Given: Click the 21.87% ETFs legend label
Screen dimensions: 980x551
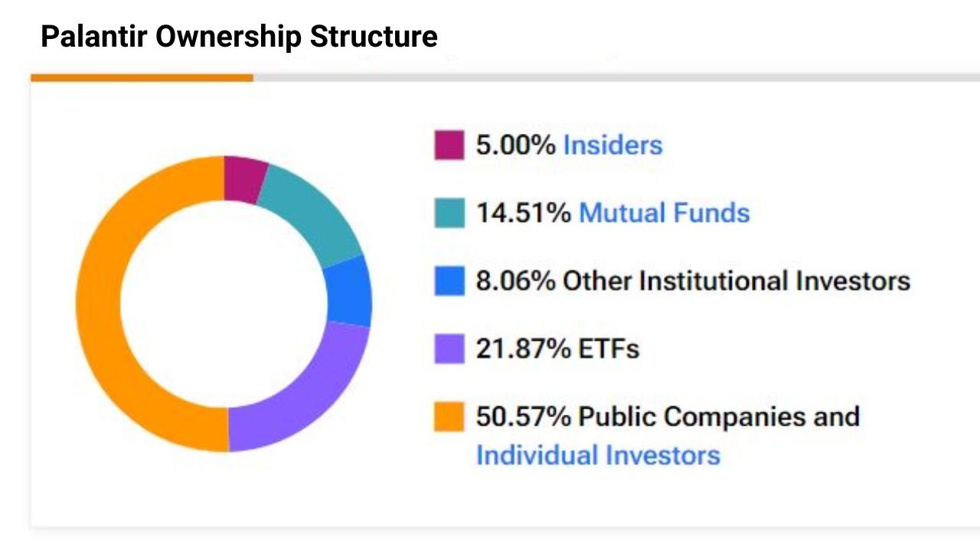Looking at the screenshot, I should (x=557, y=349).
